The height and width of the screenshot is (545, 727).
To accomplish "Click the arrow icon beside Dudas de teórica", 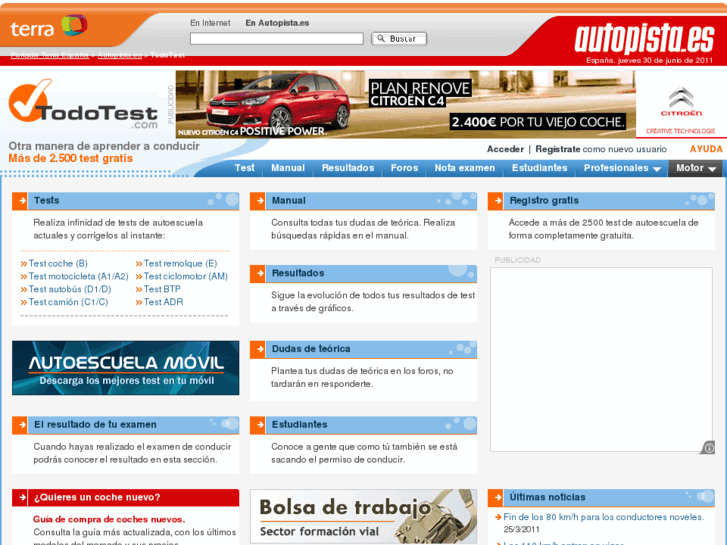I will [x=258, y=349].
